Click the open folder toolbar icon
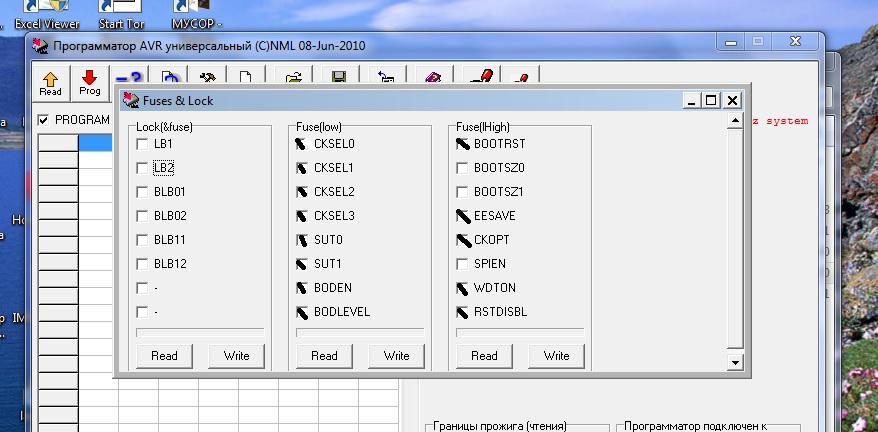 coord(294,78)
